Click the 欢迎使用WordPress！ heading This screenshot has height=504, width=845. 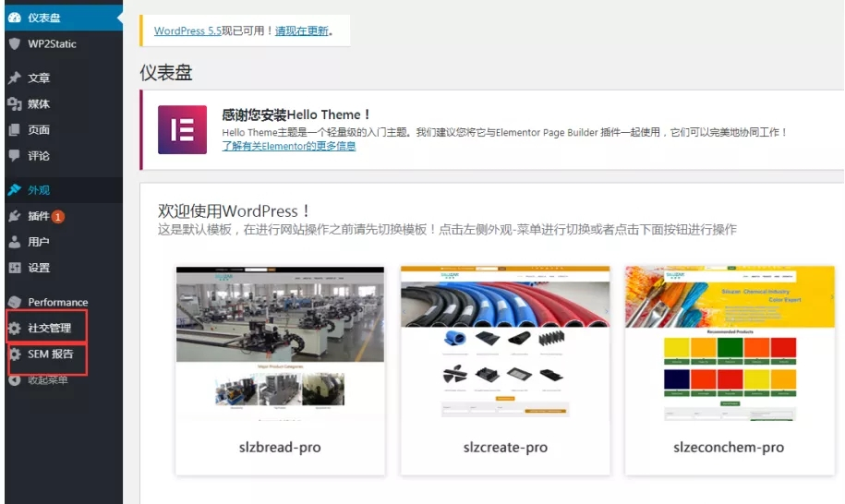coord(234,210)
